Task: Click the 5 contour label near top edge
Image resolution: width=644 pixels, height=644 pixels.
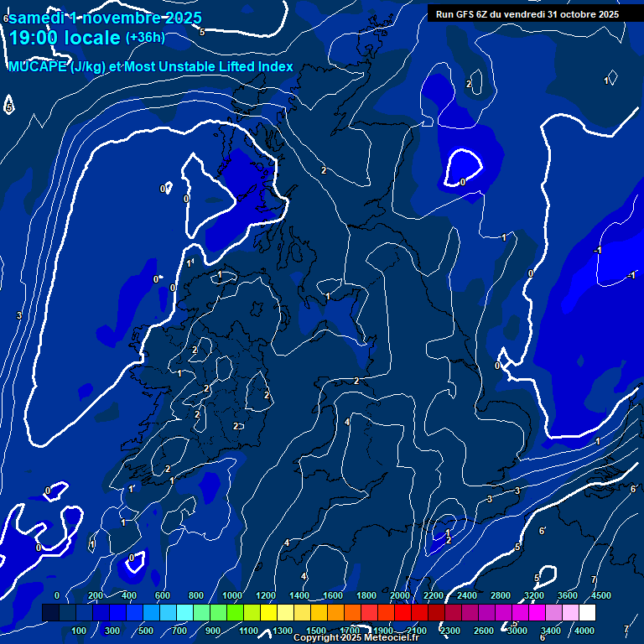Action: pyautogui.click(x=202, y=32)
